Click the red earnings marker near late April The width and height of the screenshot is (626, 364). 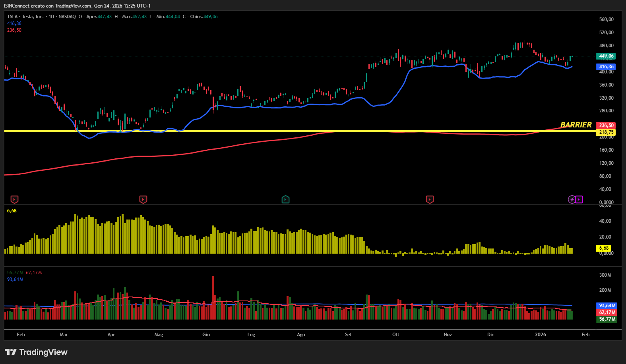143,199
